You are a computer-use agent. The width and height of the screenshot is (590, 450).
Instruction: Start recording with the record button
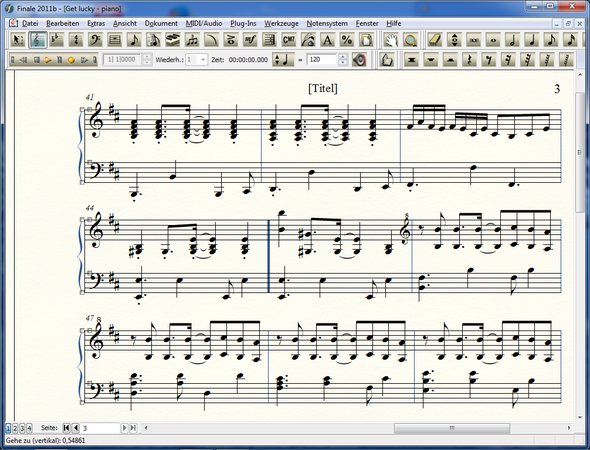pyautogui.click(x=71, y=60)
